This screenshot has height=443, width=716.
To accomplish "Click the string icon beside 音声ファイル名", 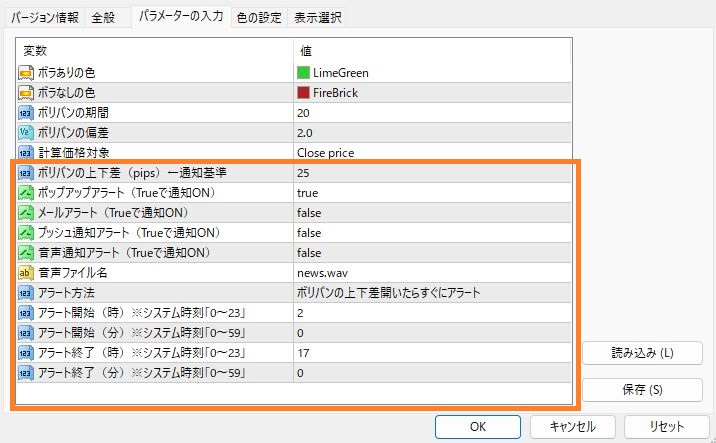I will pos(27,272).
